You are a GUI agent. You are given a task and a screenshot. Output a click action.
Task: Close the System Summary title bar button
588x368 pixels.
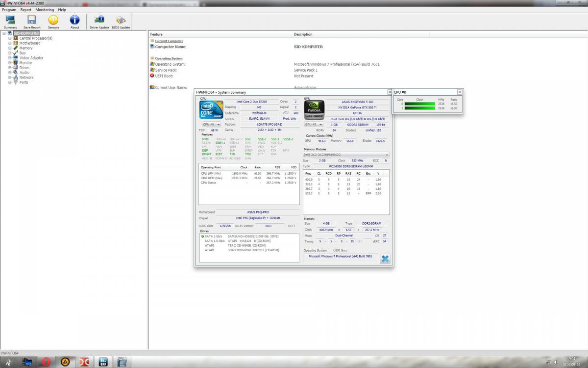point(390,92)
